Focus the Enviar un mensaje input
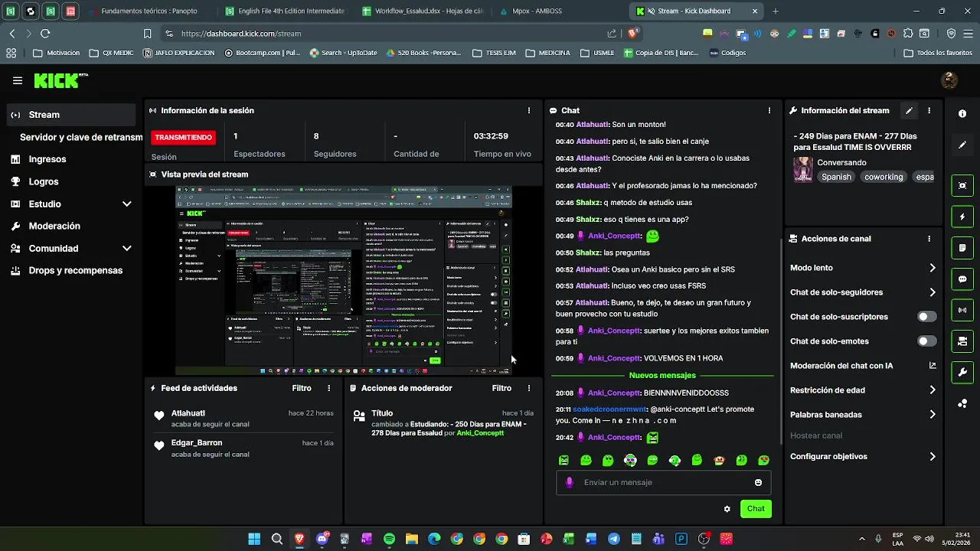The height and width of the screenshot is (551, 980). coord(663,482)
